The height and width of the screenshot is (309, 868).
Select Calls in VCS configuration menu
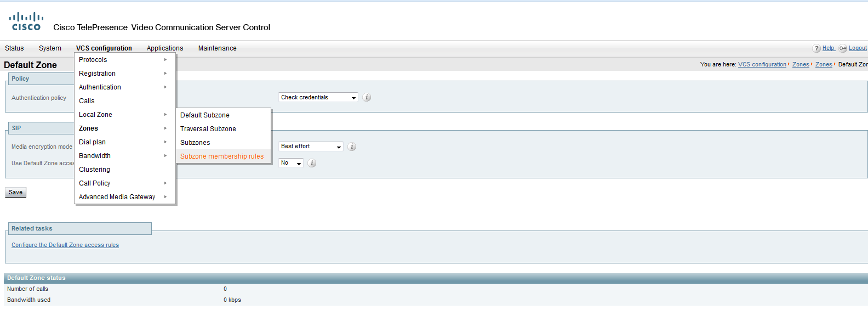click(x=125, y=101)
